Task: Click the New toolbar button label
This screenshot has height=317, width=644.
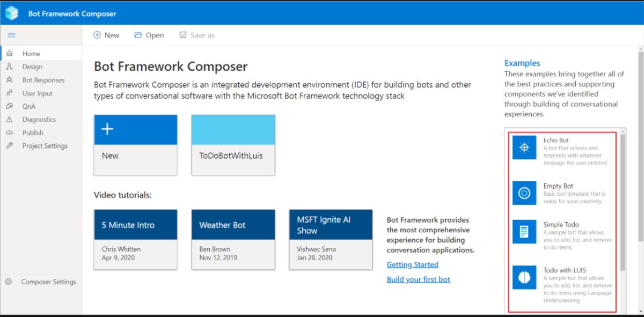Action: coord(112,35)
